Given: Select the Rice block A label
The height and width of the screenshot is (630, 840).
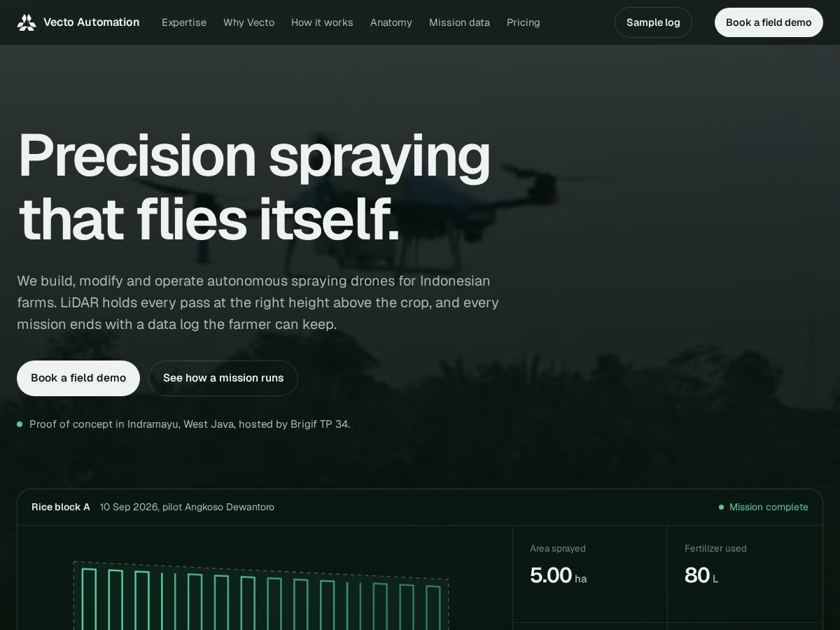Looking at the screenshot, I should [61, 507].
